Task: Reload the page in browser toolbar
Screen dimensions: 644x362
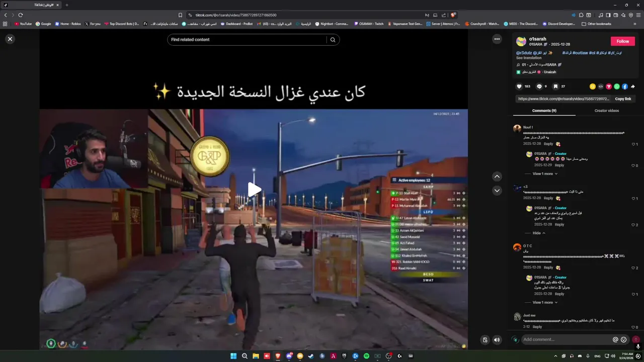Action: [21, 15]
